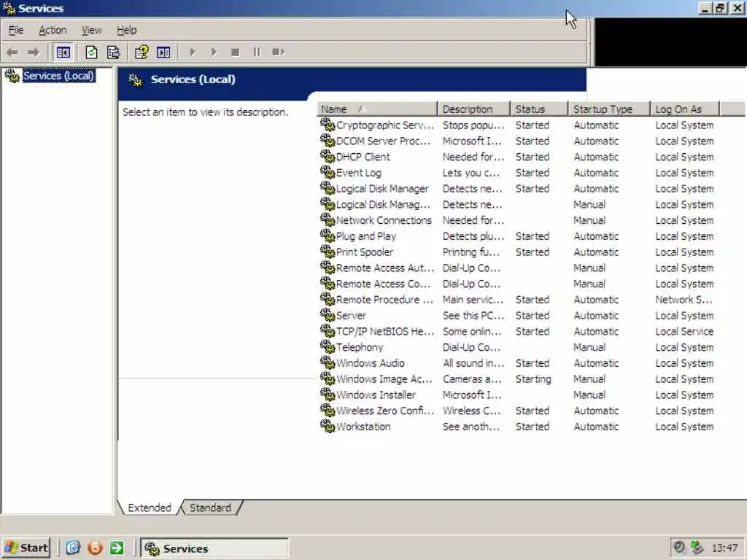Switch to the Standard tab
The width and height of the screenshot is (747, 560).
coord(210,507)
